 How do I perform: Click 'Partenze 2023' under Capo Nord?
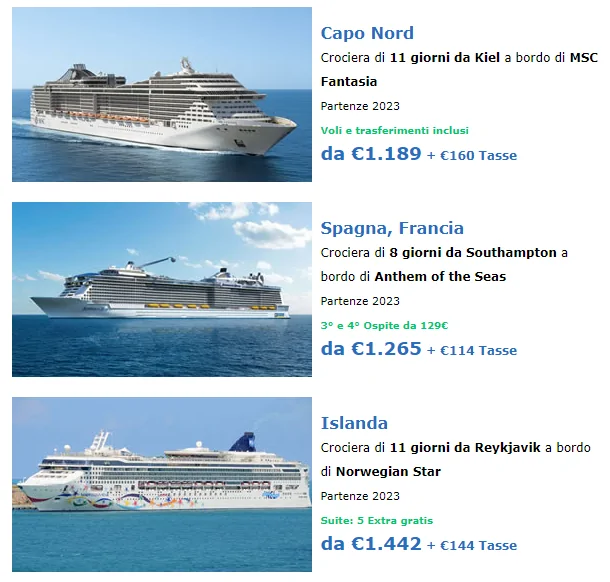(358, 105)
